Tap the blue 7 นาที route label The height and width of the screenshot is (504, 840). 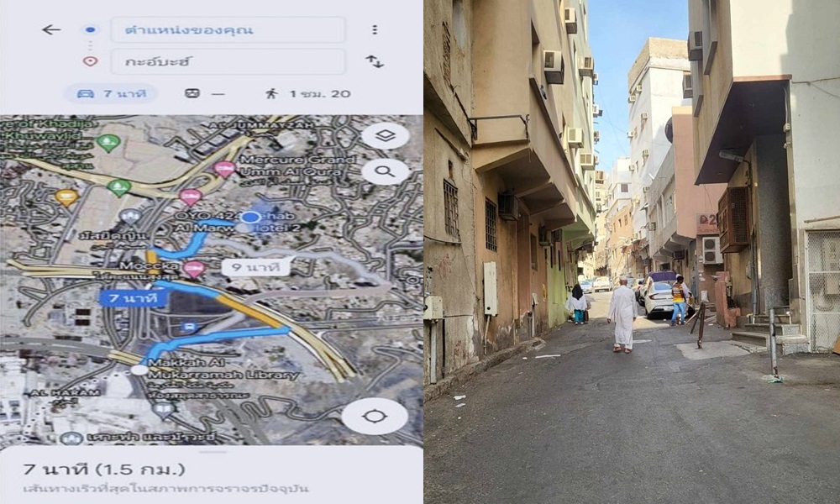pyautogui.click(x=133, y=298)
